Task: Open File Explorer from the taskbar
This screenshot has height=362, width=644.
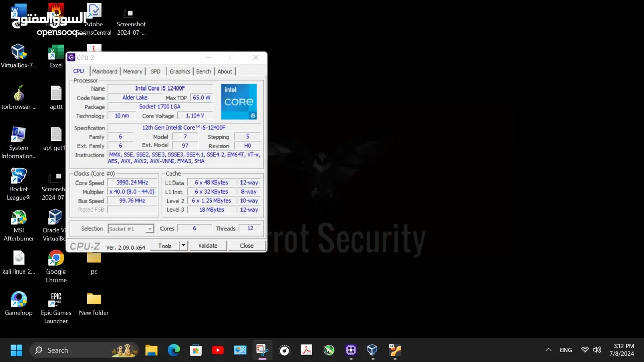Action: click(151, 350)
